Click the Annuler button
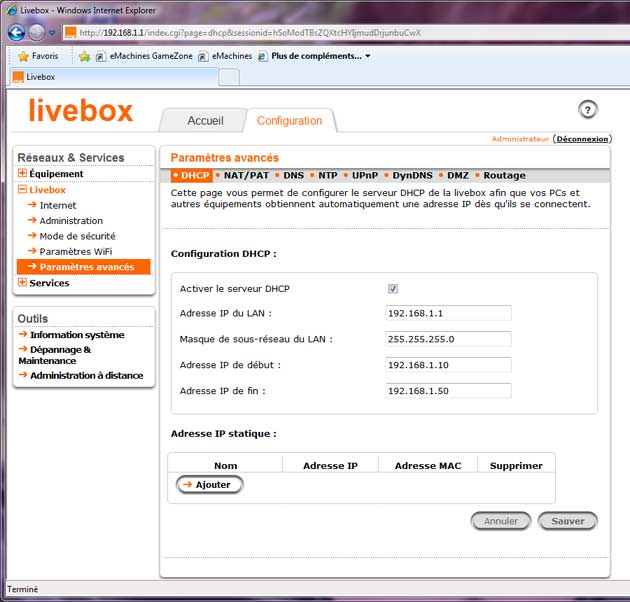Screen dimensions: 630x602 coord(501,521)
